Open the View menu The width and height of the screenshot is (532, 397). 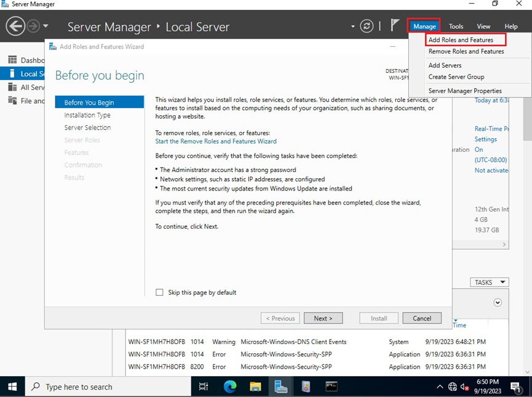483,26
